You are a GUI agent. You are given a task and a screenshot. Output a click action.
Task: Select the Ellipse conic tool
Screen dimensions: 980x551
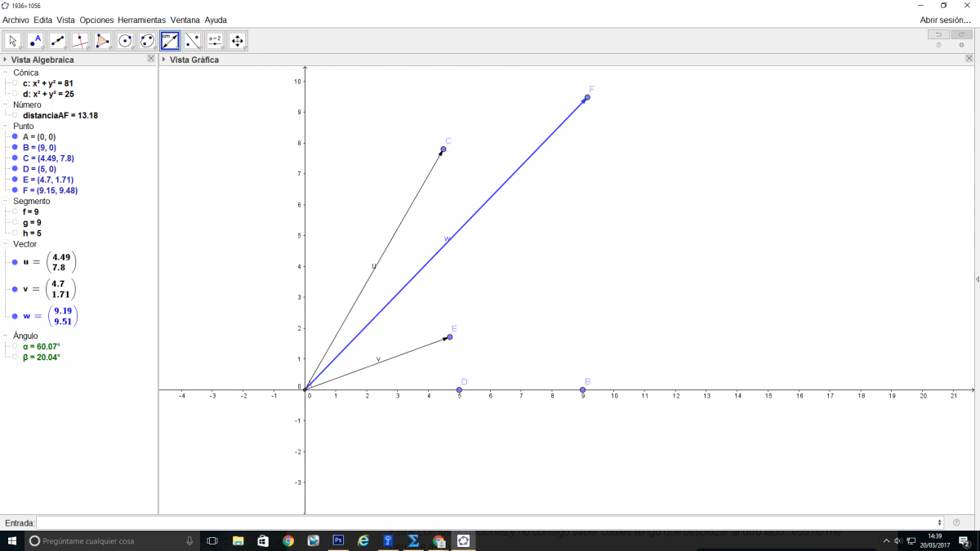(148, 40)
